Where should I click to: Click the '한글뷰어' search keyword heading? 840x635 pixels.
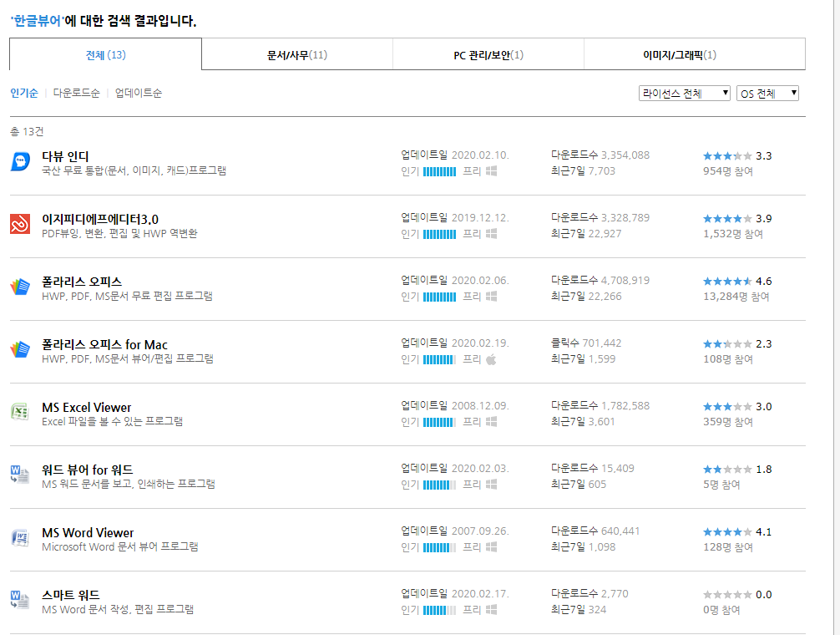tap(37, 21)
